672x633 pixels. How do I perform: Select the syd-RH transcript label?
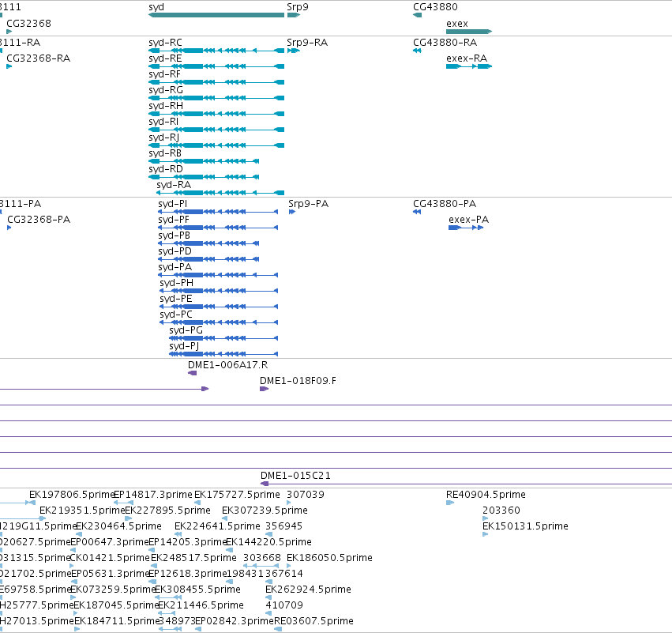[x=166, y=106]
